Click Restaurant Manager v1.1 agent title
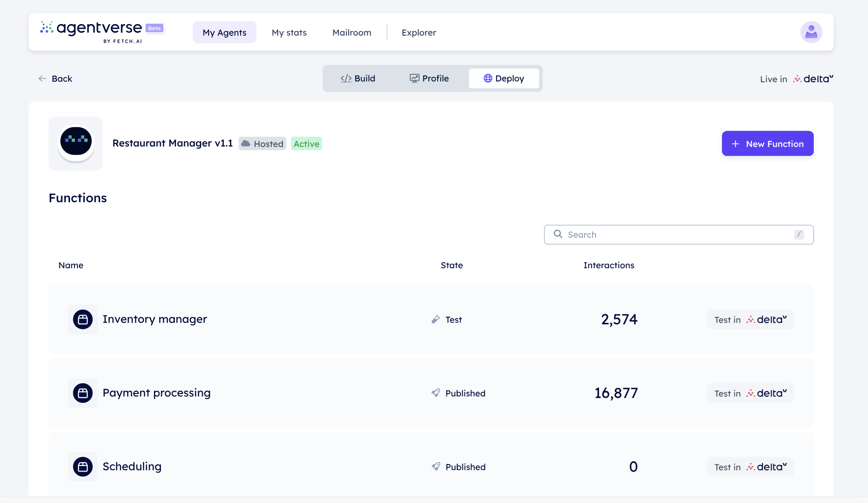868x503 pixels. tap(172, 143)
